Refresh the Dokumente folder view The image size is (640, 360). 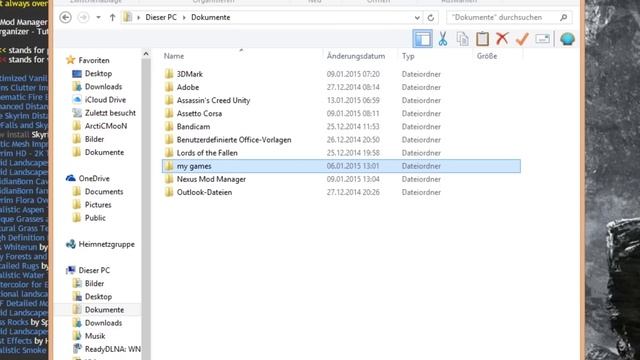coord(431,18)
